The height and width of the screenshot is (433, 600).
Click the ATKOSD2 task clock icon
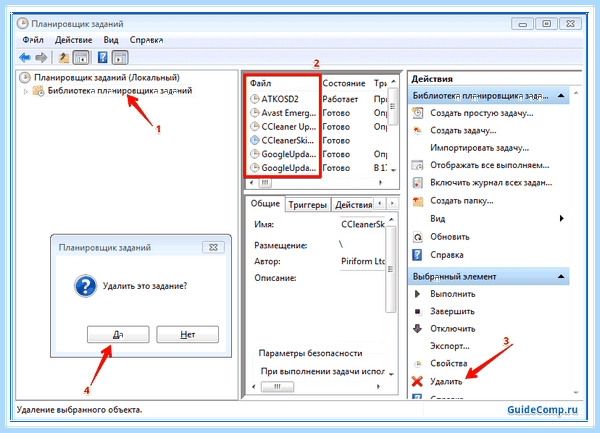(254, 99)
